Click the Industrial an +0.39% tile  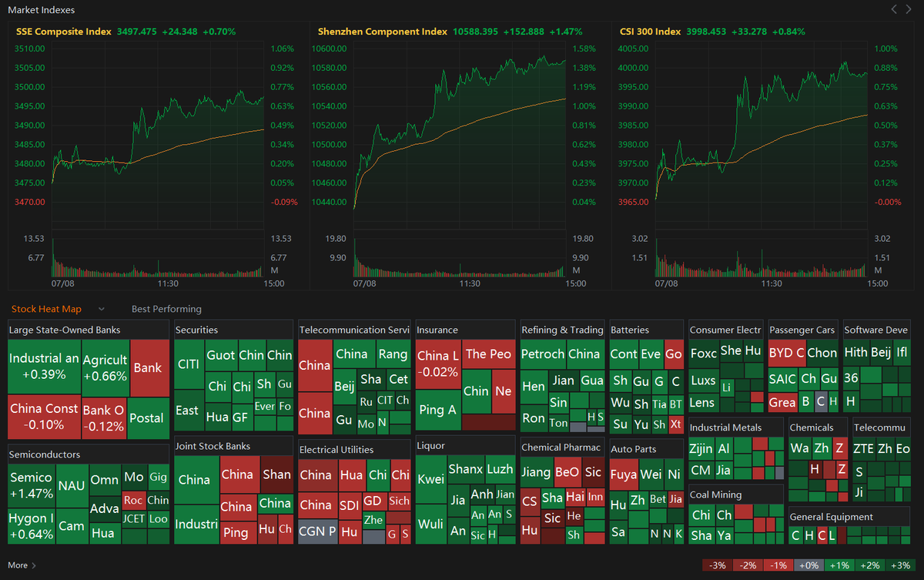point(44,367)
